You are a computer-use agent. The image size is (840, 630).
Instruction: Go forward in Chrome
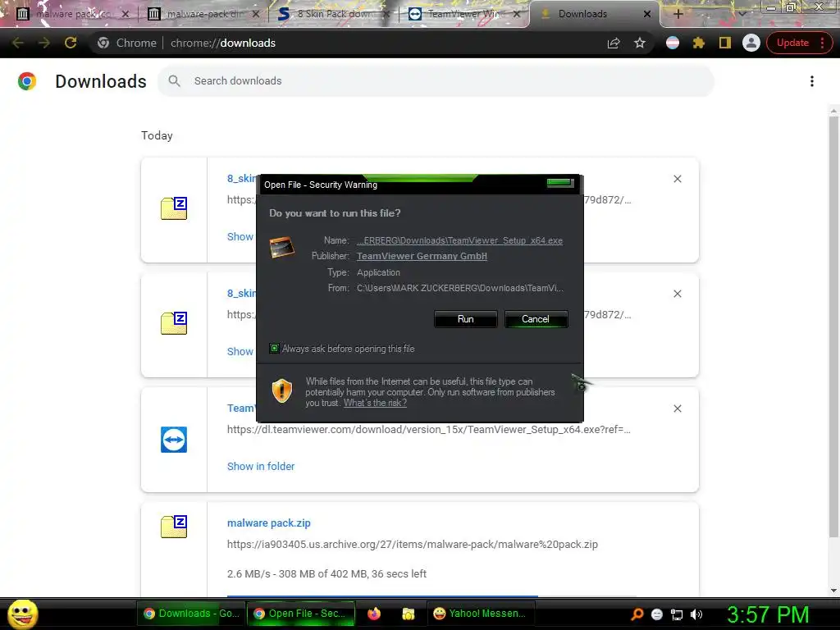(44, 43)
